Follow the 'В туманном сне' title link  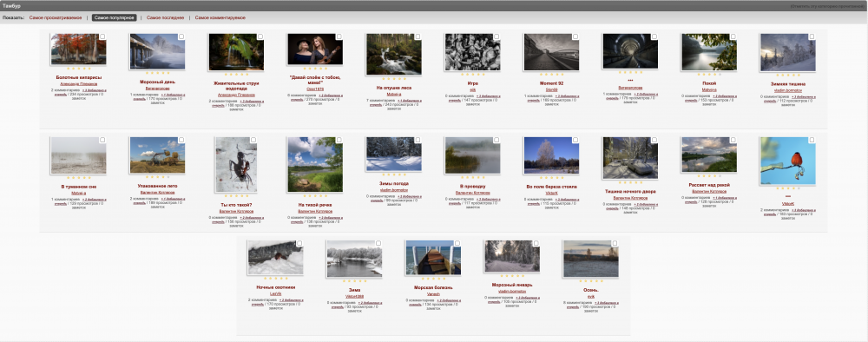point(78,187)
